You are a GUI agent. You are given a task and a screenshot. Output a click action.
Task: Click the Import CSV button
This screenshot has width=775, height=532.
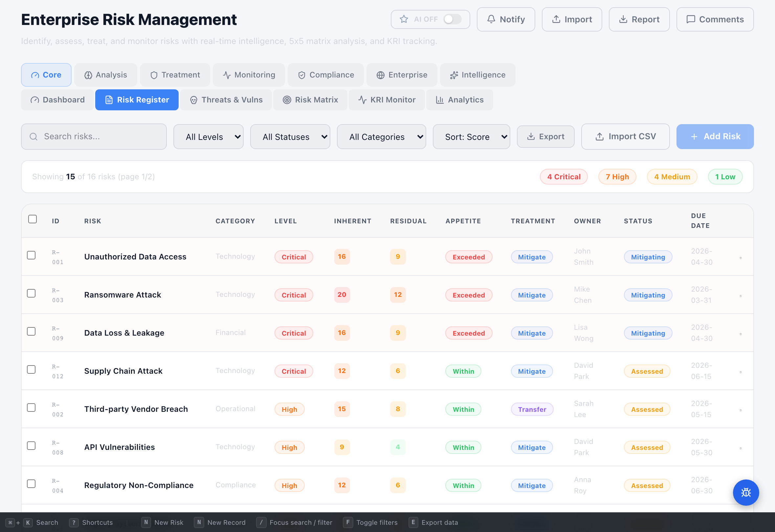click(625, 136)
